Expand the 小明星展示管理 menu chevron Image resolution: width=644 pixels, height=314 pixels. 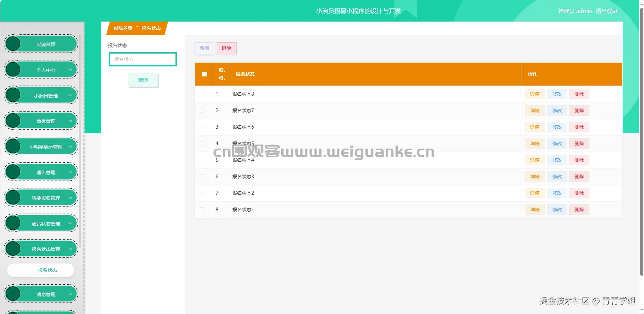(70, 147)
